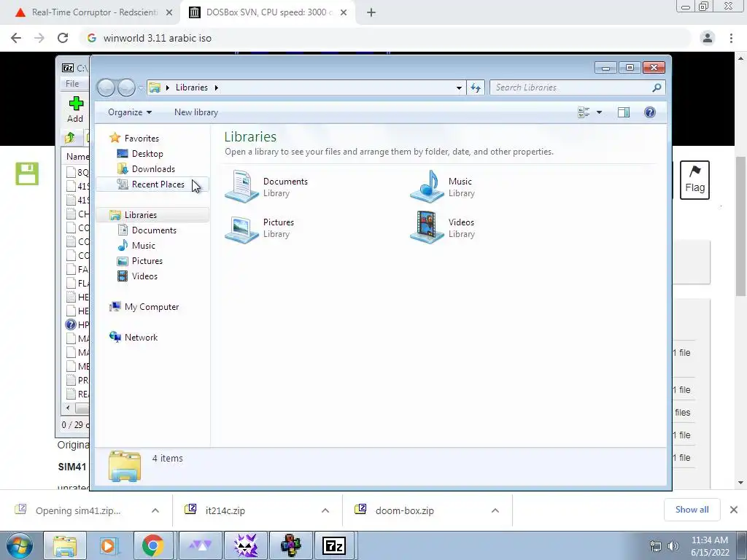Open the Windows Start menu
747x560 pixels.
(20, 545)
